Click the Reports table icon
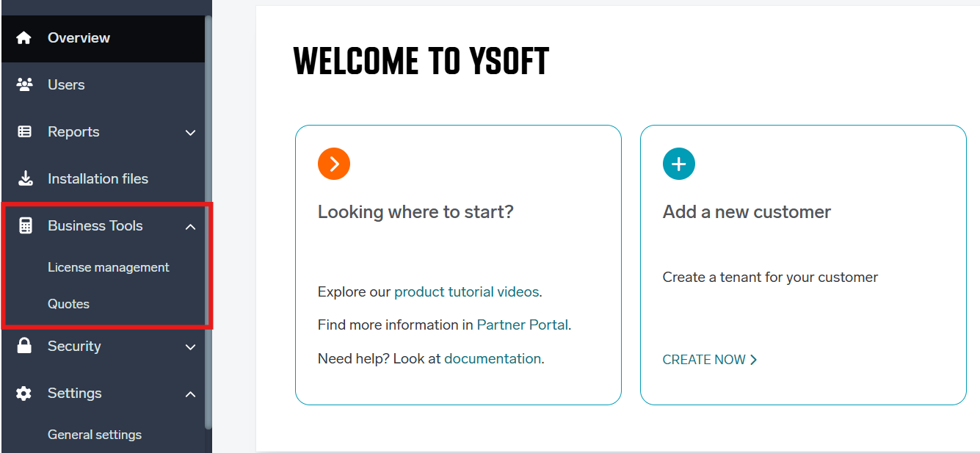 [24, 131]
